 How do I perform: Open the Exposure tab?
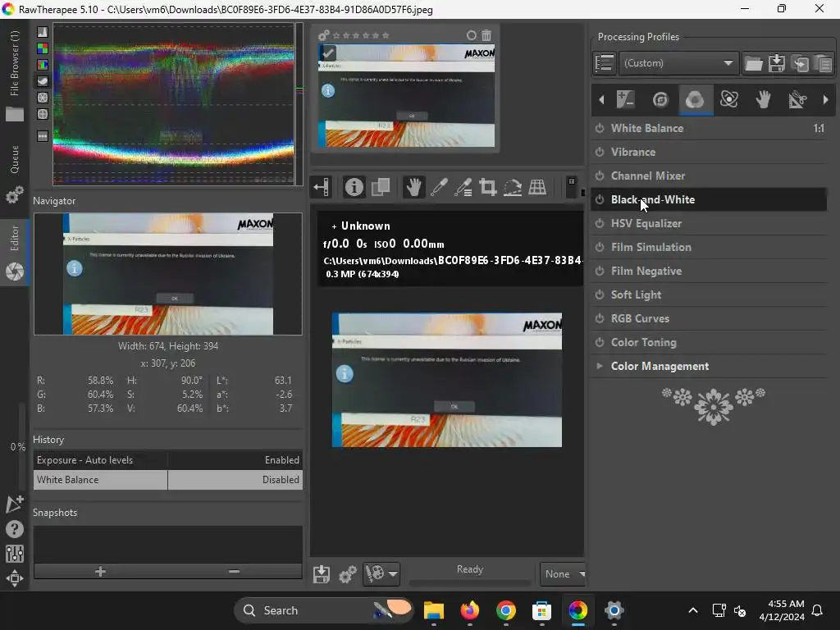click(x=626, y=99)
